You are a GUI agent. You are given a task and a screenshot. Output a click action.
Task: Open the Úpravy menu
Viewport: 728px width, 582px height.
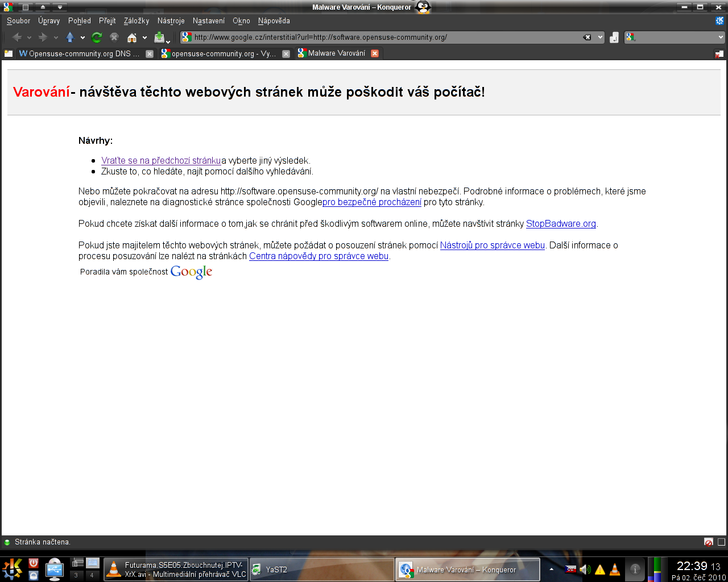click(49, 21)
